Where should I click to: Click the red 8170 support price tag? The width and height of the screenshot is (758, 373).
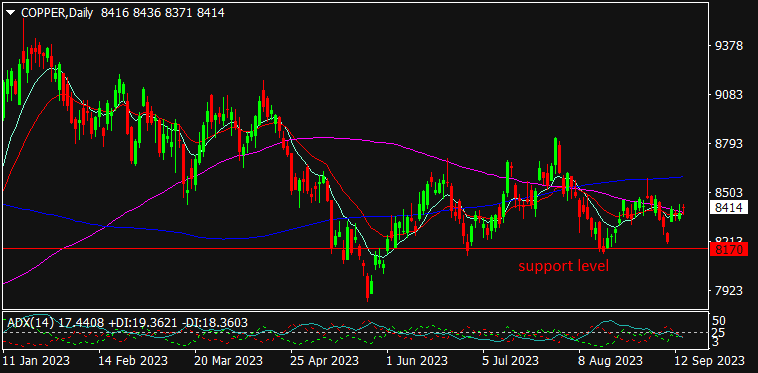point(729,250)
